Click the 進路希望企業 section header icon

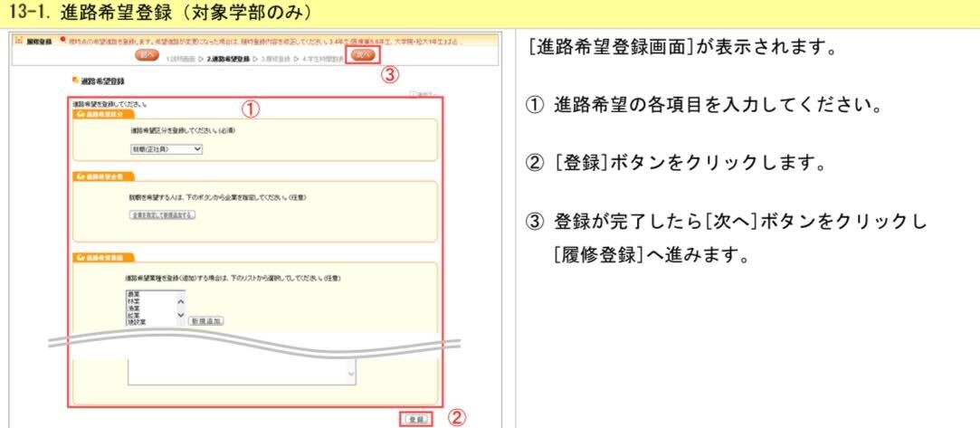point(81,176)
